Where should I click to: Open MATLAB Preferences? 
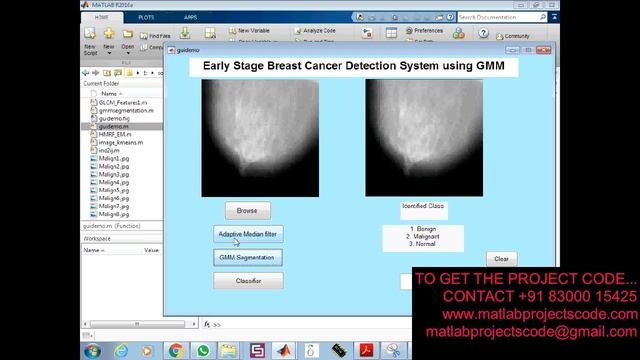pos(424,31)
